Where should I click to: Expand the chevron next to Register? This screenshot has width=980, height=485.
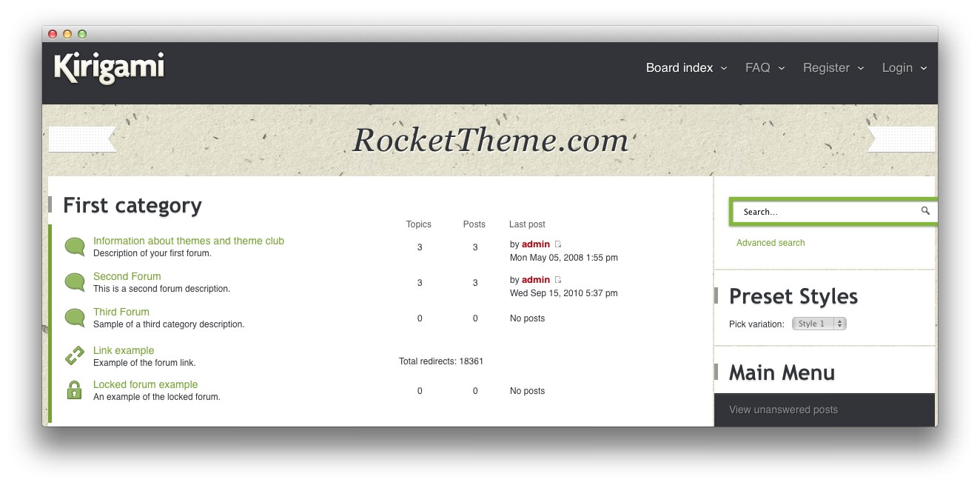pos(861,68)
